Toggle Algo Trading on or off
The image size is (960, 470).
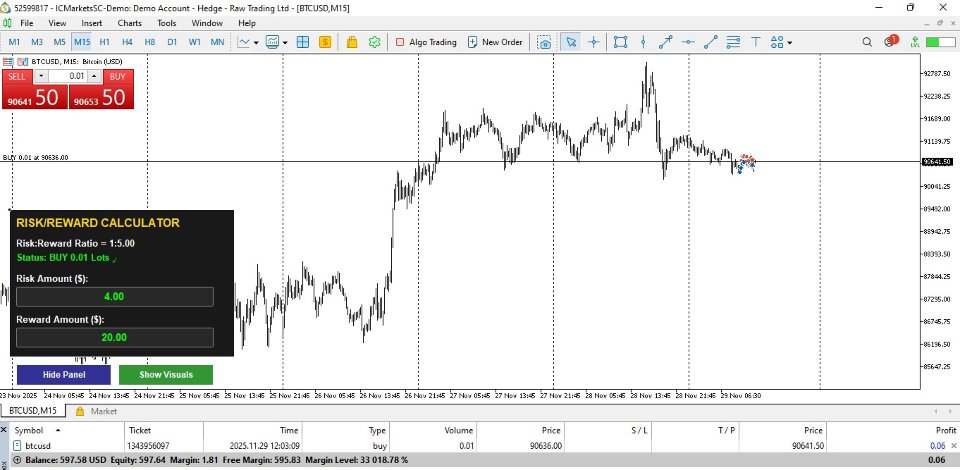(x=426, y=42)
